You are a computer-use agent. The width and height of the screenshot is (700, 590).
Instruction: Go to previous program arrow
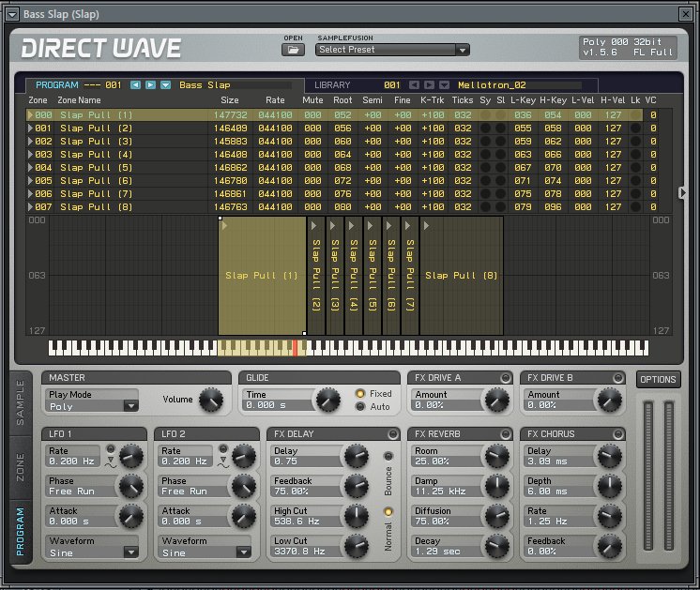135,84
